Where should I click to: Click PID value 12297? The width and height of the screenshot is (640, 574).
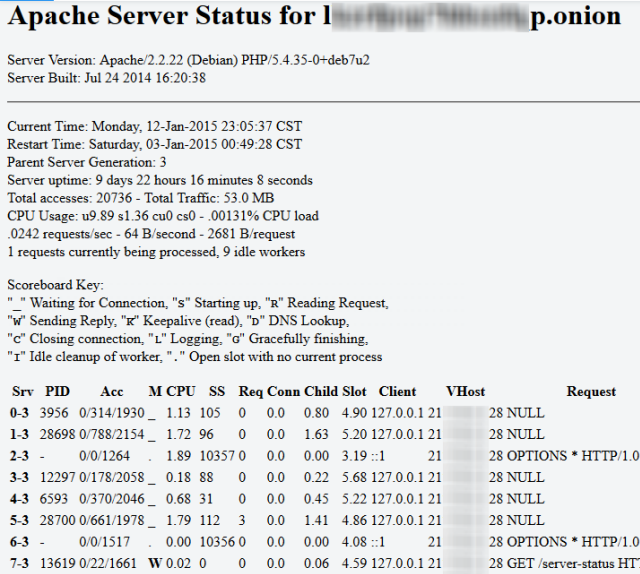click(58, 478)
